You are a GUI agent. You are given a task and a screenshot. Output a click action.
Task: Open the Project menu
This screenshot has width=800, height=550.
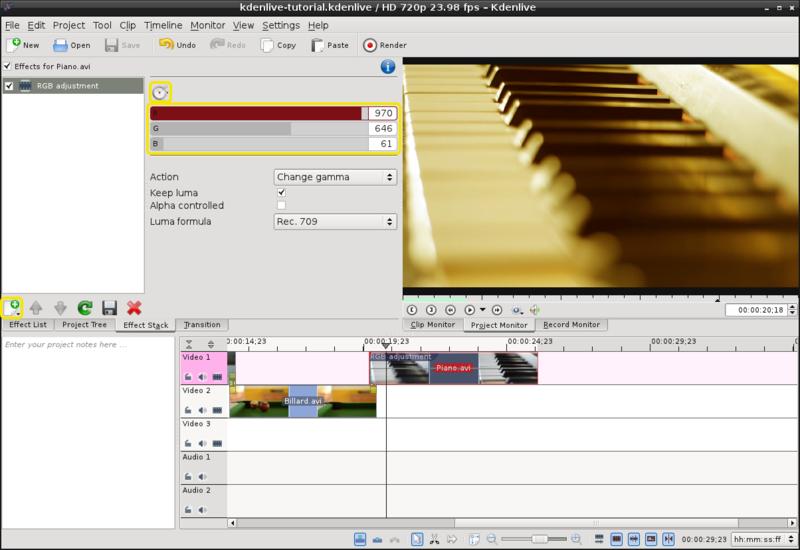pyautogui.click(x=68, y=25)
